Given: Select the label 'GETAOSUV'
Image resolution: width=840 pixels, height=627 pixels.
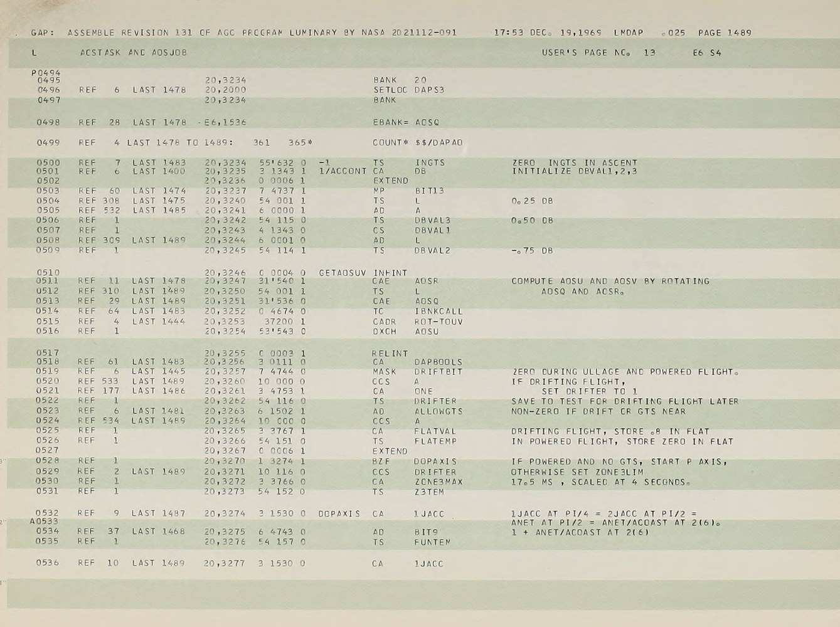Looking at the screenshot, I should (x=343, y=273).
